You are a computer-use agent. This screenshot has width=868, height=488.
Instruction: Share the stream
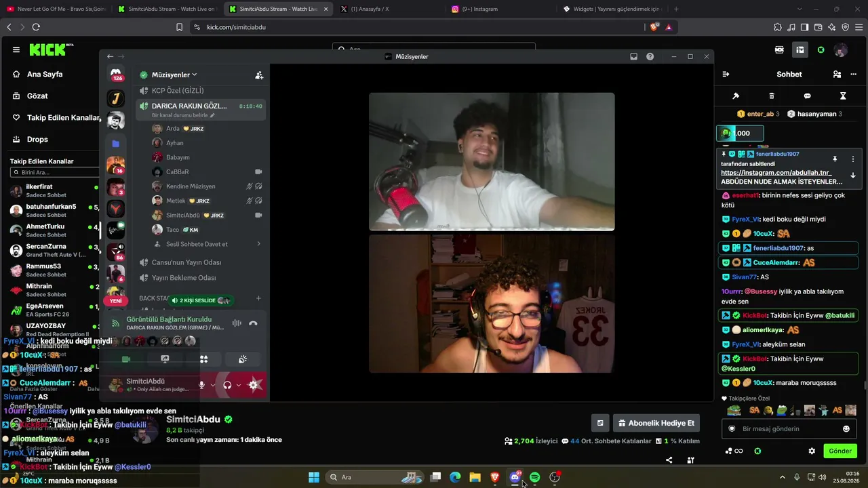(x=669, y=460)
